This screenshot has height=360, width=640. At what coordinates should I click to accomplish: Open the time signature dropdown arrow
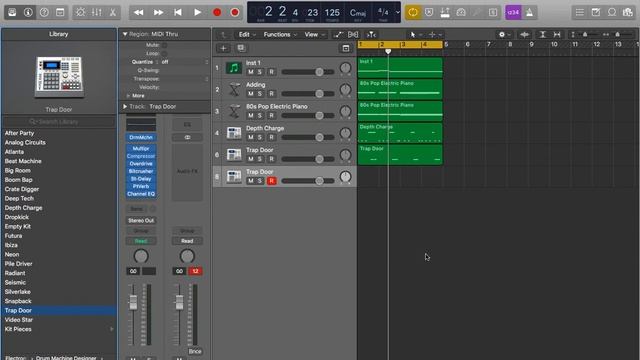click(398, 12)
